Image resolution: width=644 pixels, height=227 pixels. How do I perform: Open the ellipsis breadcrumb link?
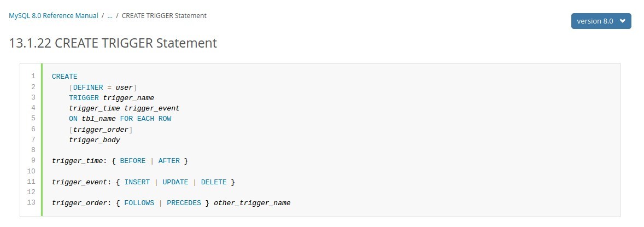click(x=110, y=16)
